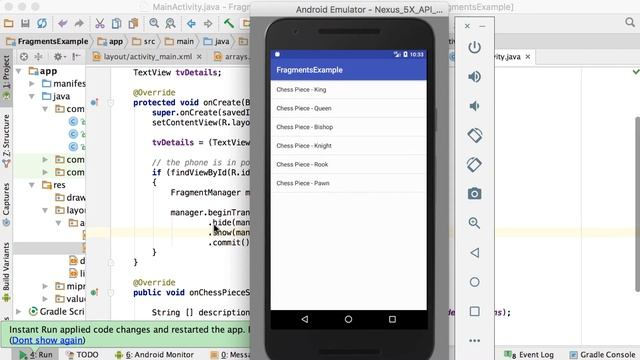Tap 'Chess Piece - Bishop' in emulator
The width and height of the screenshot is (640, 360).
(349, 127)
